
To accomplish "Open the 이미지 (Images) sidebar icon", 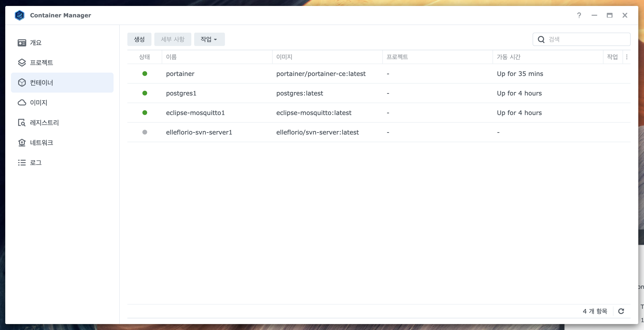I will pyautogui.click(x=22, y=102).
